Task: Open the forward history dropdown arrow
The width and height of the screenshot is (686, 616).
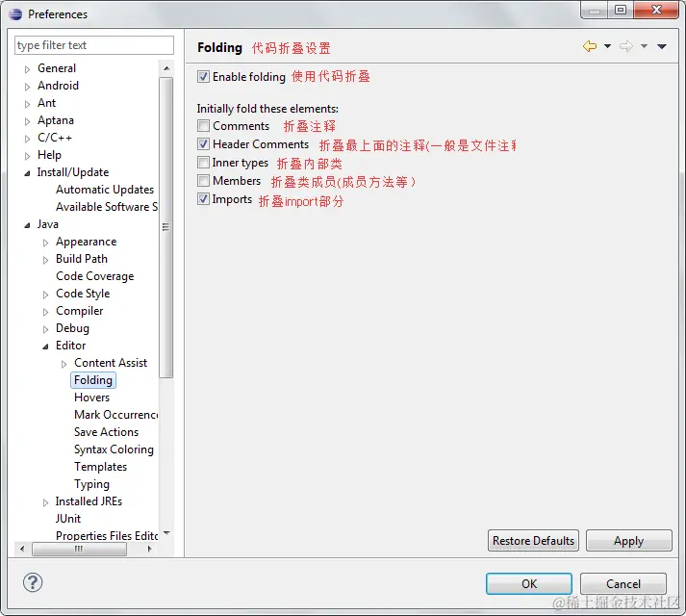Action: click(644, 46)
